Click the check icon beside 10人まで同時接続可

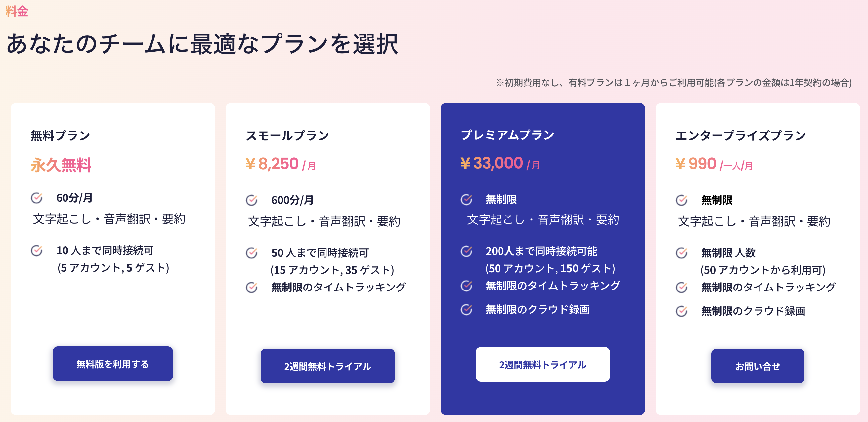click(x=37, y=251)
